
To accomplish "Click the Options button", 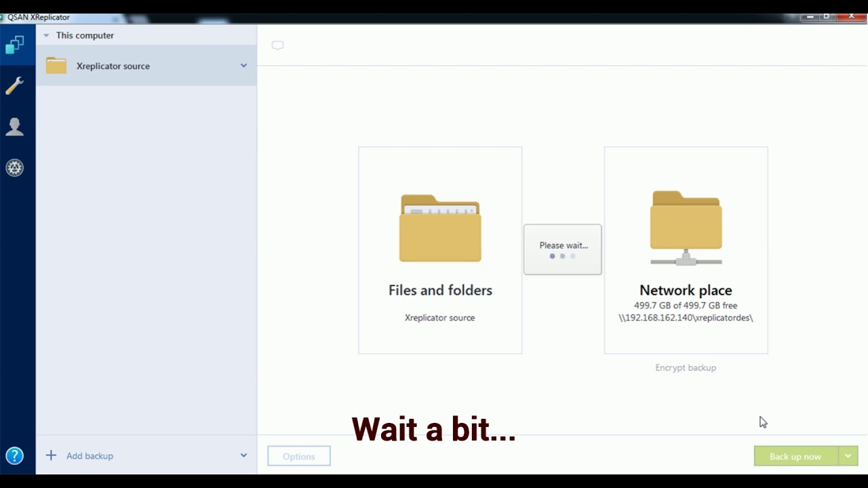I will tap(299, 456).
